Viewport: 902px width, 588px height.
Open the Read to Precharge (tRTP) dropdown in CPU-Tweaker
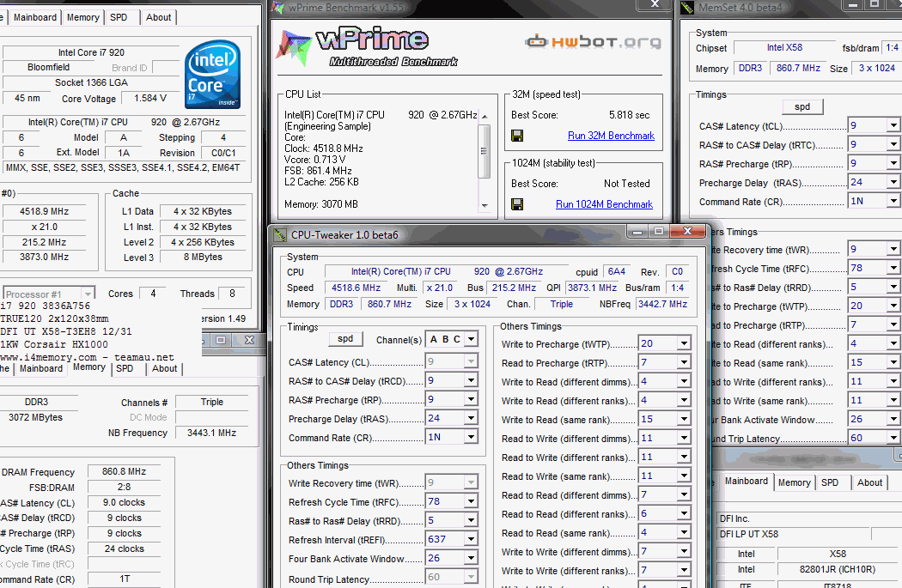coord(684,363)
